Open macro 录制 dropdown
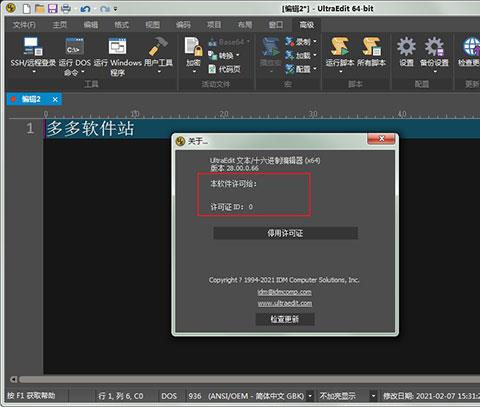Image resolution: width=480 pixels, height=407 pixels. point(301,42)
